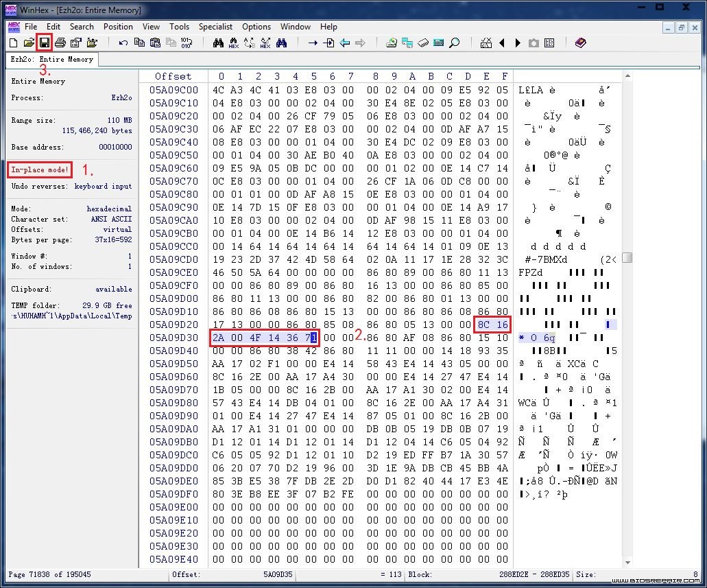Click the scrollbar down arrow
This screenshot has height=588, width=707.
[627, 563]
